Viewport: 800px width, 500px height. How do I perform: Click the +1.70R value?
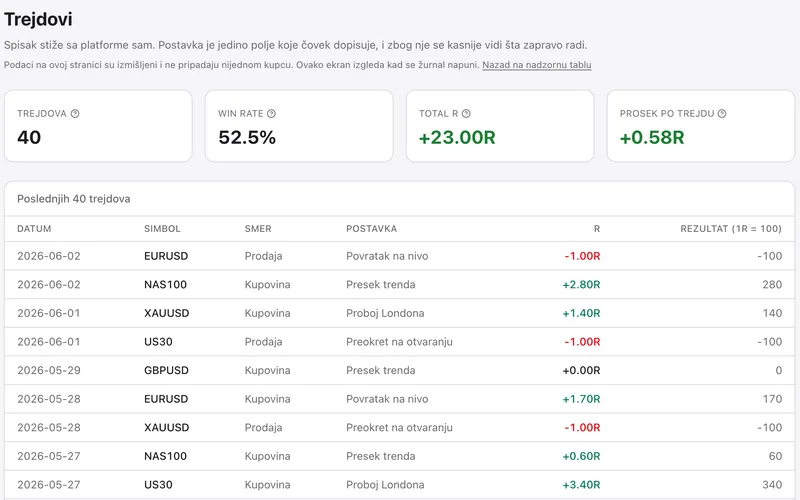[x=581, y=399]
